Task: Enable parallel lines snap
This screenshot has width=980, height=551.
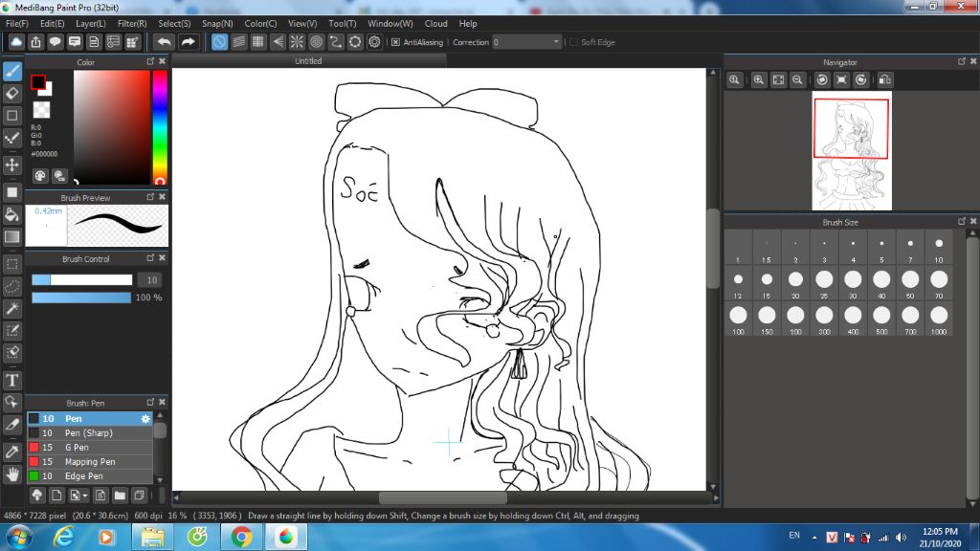Action: click(238, 42)
